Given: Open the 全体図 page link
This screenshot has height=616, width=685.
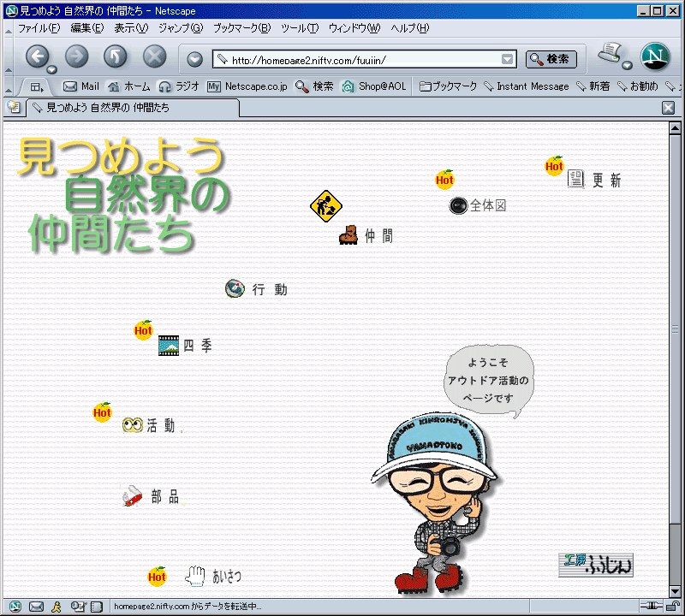Looking at the screenshot, I should pyautogui.click(x=478, y=205).
